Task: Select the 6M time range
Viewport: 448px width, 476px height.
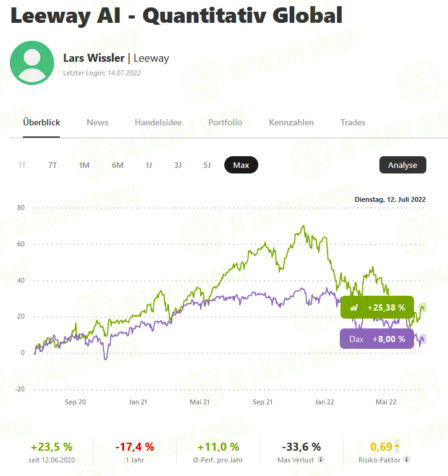Action: pyautogui.click(x=117, y=165)
